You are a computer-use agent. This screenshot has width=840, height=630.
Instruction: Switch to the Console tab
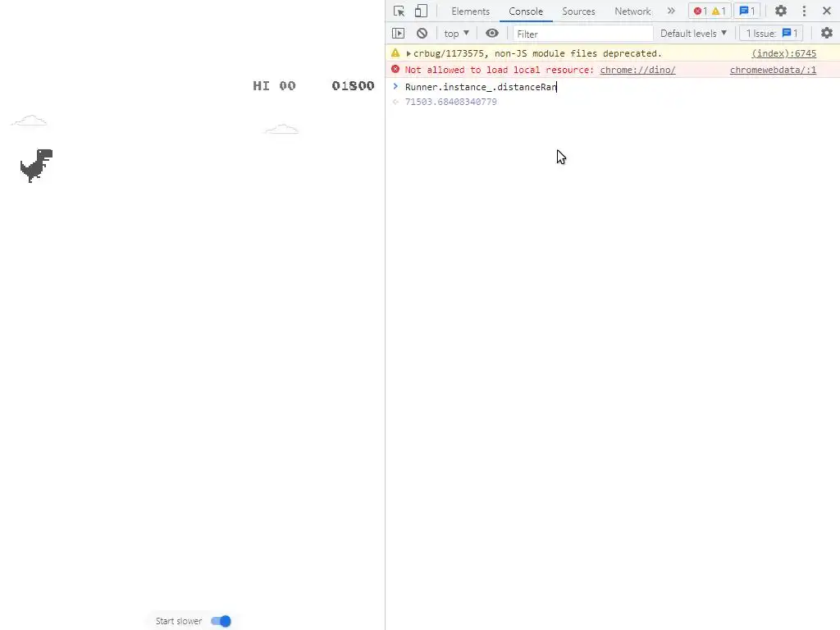tap(526, 11)
